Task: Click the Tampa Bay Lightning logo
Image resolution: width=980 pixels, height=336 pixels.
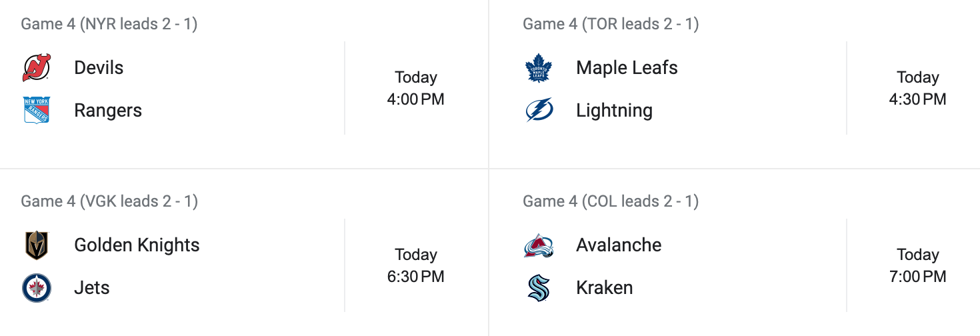Action: [538, 111]
